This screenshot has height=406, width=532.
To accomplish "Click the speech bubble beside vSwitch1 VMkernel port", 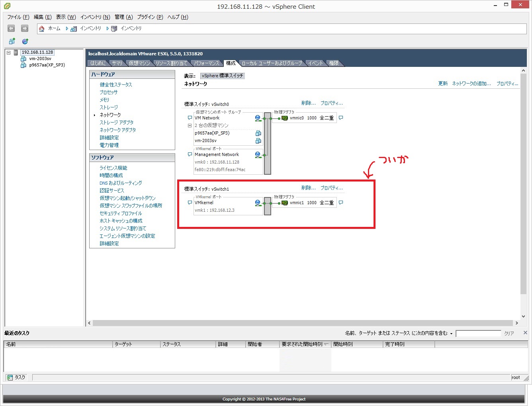I will point(190,203).
